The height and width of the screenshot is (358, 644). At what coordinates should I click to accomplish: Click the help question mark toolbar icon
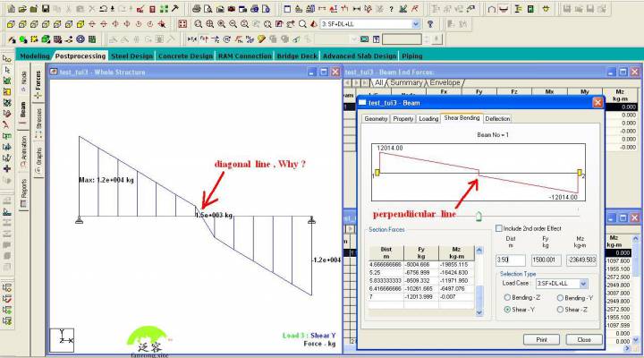(x=393, y=8)
